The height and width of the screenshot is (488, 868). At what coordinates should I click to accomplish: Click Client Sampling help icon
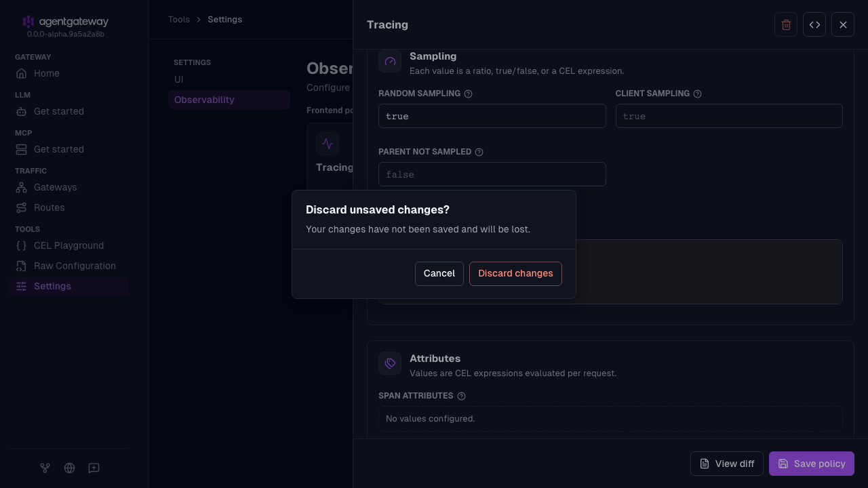point(697,94)
